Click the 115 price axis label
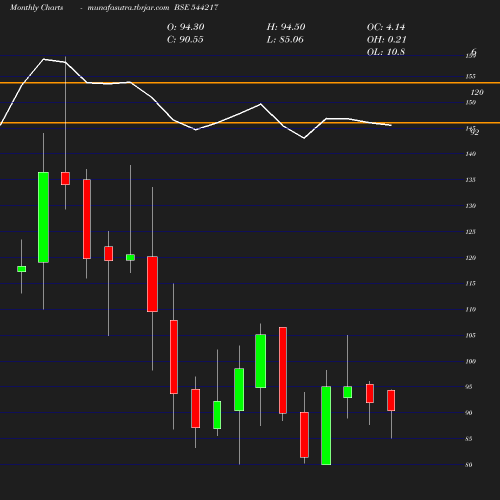This screenshot has height=500, width=500. click(x=470, y=284)
